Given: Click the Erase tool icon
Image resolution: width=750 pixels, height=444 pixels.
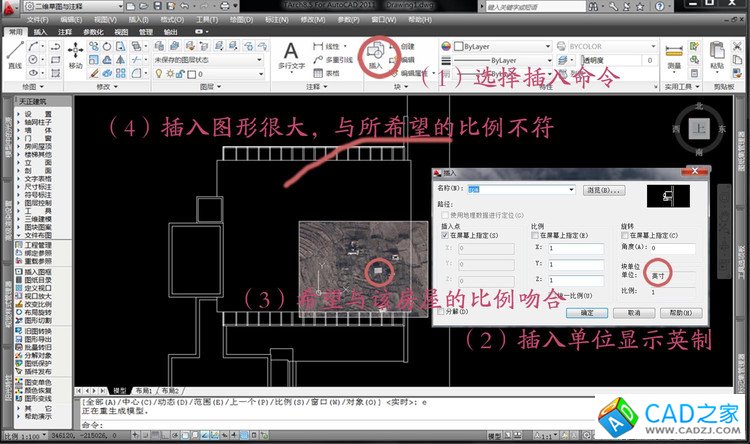Looking at the screenshot, I should 94,73.
